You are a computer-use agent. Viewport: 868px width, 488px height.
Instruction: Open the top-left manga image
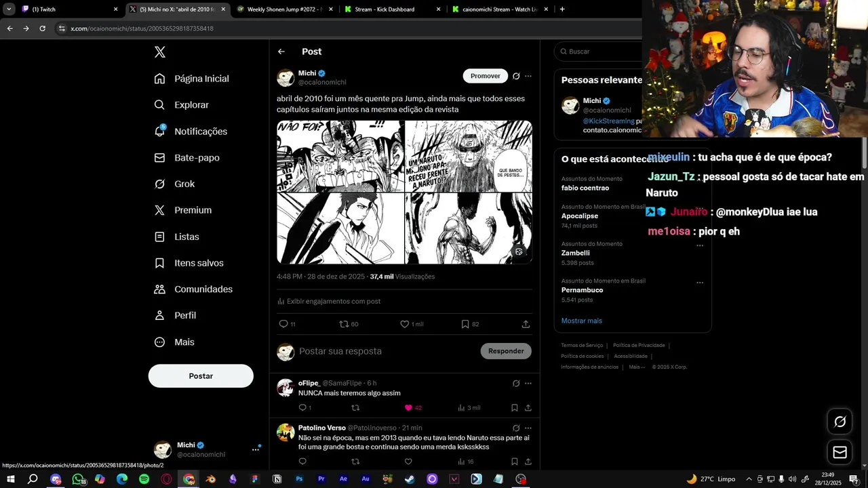tap(340, 156)
